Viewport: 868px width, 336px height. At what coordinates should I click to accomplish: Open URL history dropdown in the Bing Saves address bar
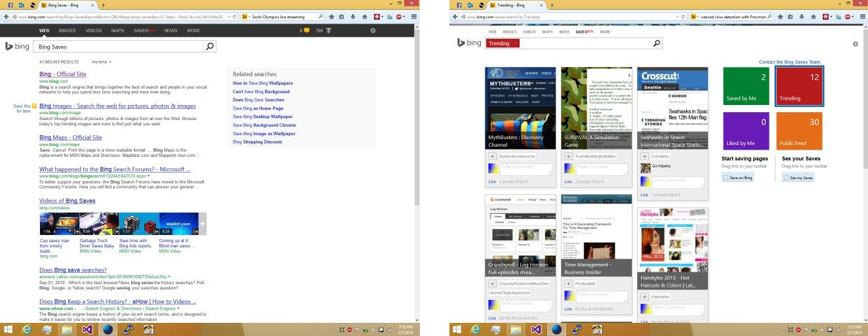click(228, 16)
